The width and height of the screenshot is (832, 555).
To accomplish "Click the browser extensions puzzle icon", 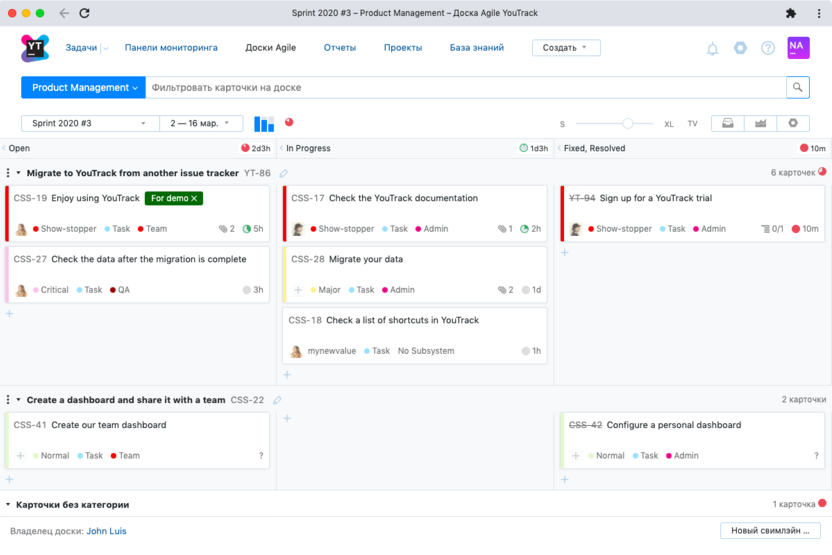I will tap(791, 13).
